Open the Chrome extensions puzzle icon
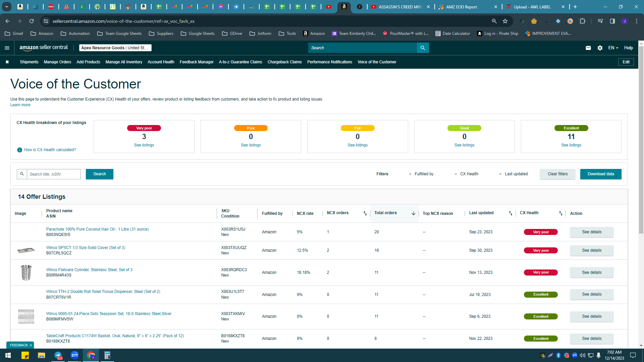This screenshot has height=362, width=644. [x=582, y=21]
